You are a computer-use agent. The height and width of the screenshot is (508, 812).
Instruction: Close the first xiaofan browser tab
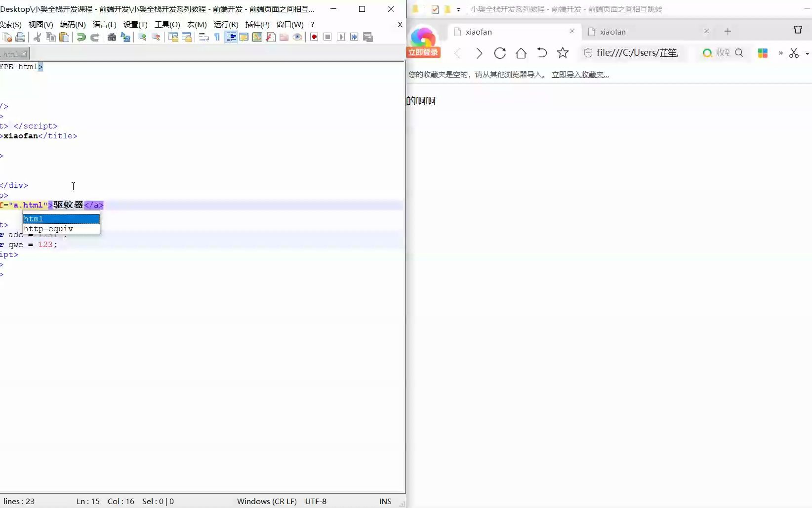click(x=572, y=31)
